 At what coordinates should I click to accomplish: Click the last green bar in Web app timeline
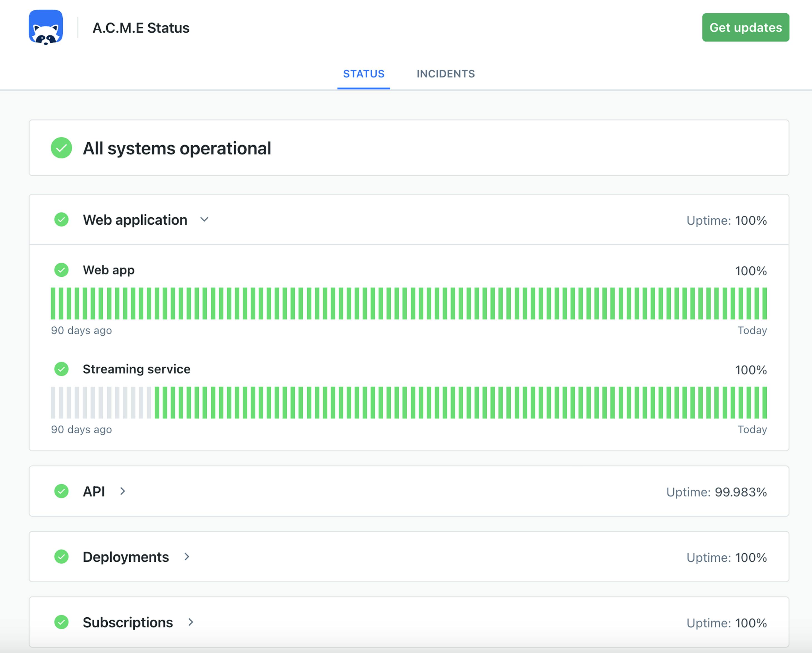pyautogui.click(x=764, y=303)
